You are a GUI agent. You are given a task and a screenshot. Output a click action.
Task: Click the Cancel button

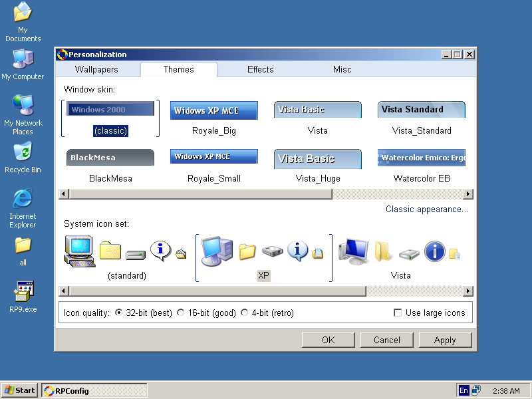point(387,340)
